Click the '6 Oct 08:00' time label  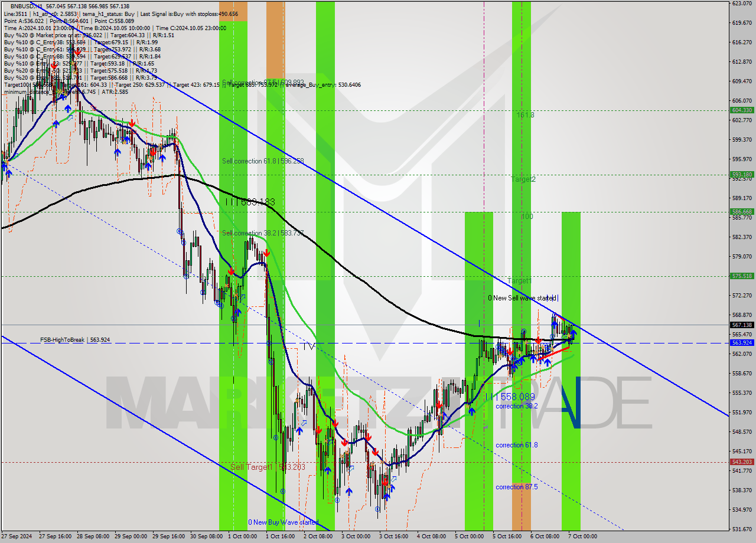click(545, 537)
